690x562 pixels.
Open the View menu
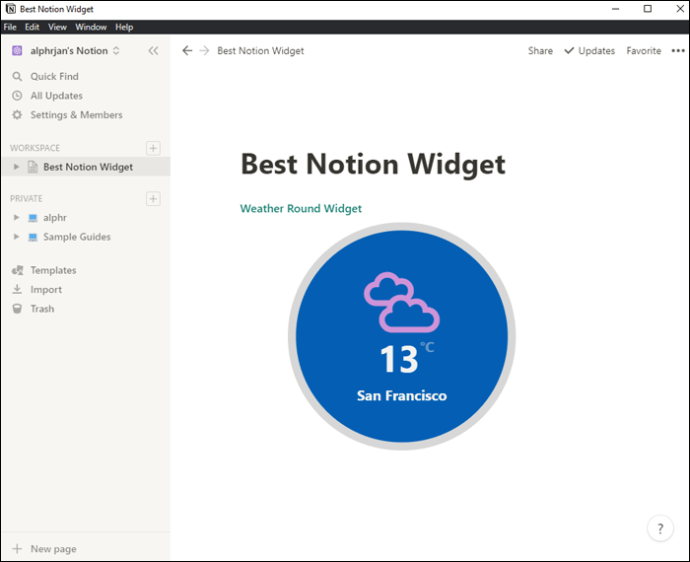[x=57, y=27]
